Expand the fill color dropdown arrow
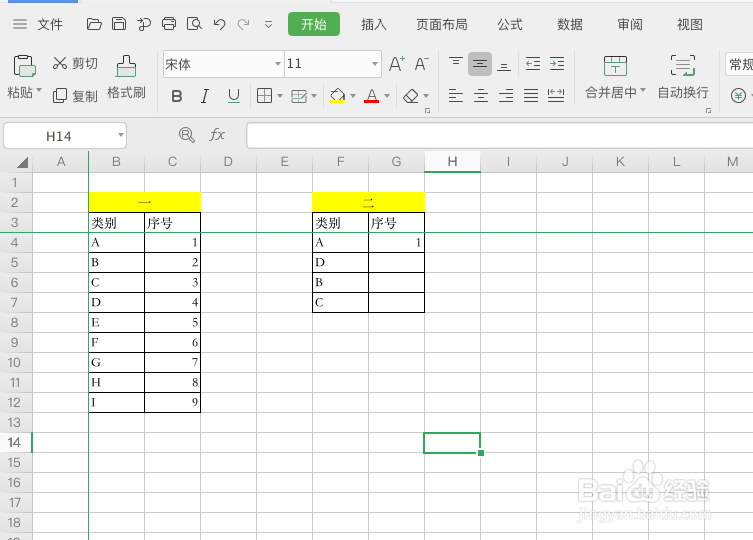Viewport: 753px width, 540px height. point(353,96)
